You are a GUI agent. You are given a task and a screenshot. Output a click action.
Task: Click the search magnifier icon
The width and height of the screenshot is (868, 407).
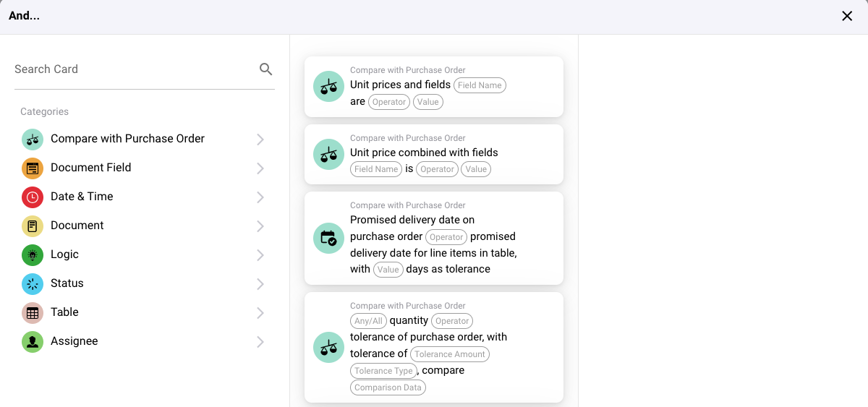(x=266, y=69)
